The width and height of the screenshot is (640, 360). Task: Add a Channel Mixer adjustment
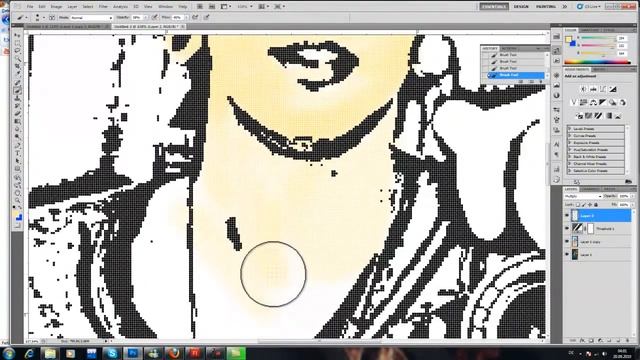622,102
